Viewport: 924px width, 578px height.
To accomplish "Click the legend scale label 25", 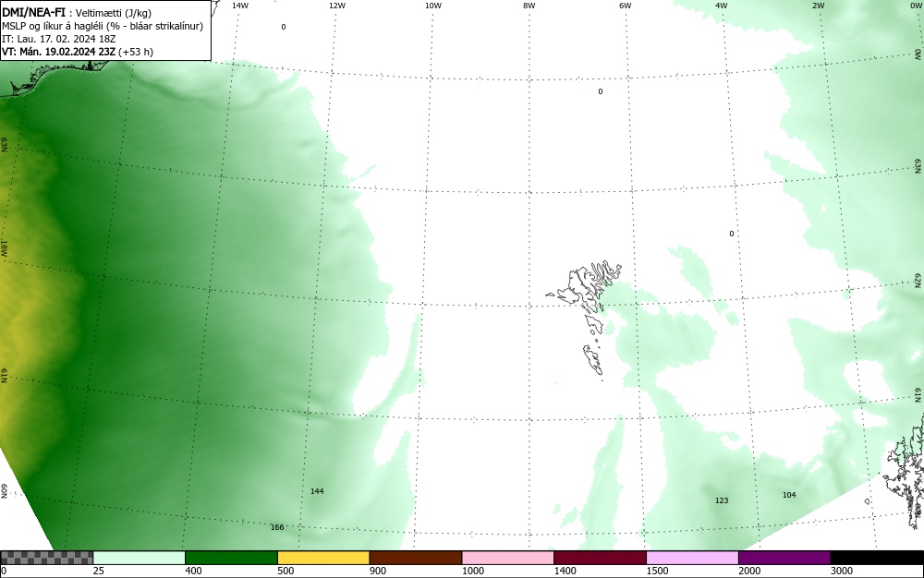I will tap(99, 571).
